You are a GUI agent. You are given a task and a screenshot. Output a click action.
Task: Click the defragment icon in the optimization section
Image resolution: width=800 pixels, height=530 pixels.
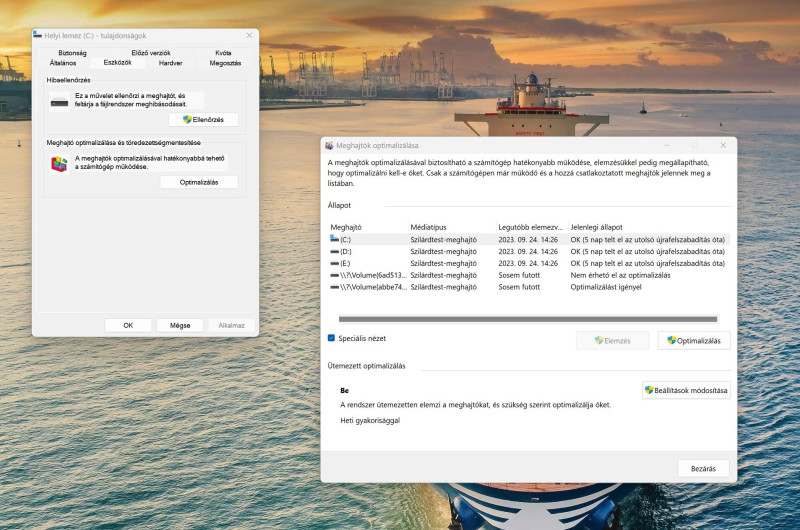59,164
